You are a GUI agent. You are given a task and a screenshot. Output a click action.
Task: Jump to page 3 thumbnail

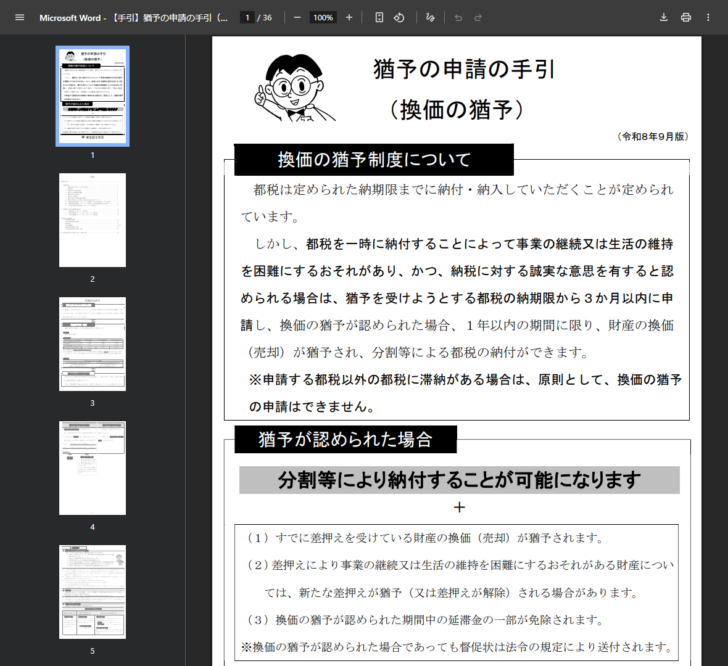pyautogui.click(x=92, y=344)
